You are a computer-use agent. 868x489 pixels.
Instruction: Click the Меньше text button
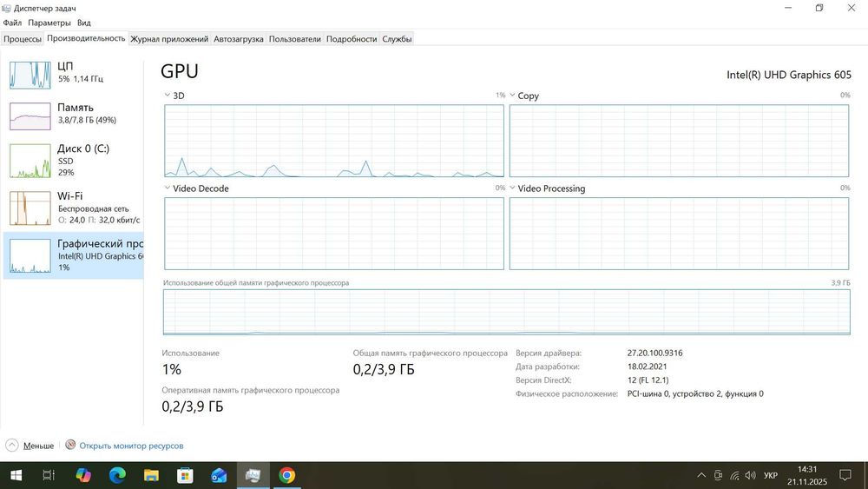click(39, 446)
